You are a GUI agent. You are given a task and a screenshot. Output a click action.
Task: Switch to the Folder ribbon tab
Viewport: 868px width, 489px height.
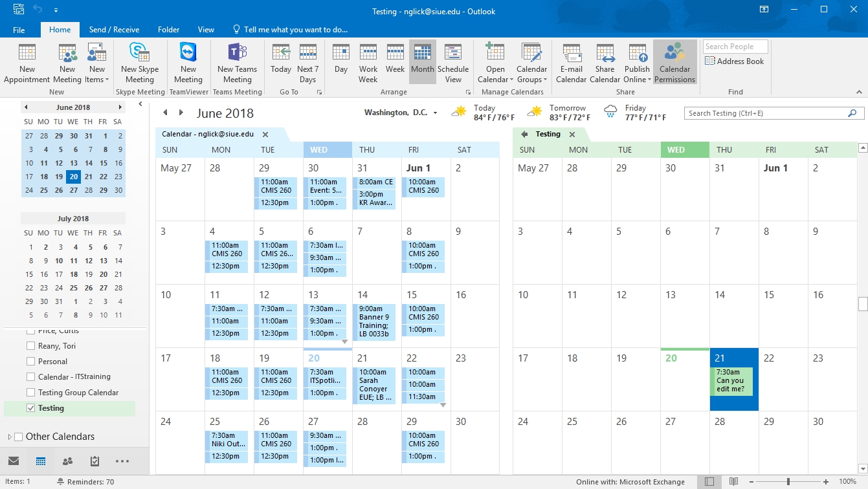click(168, 30)
